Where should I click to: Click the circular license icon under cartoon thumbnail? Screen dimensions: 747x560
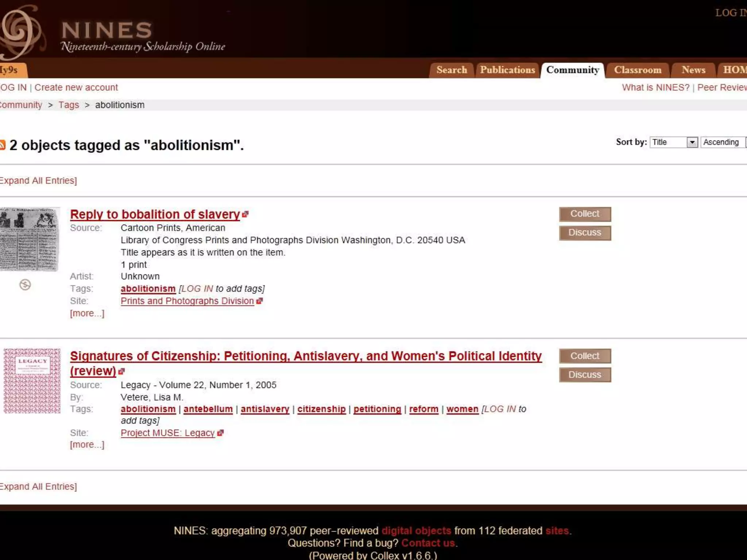tap(25, 285)
